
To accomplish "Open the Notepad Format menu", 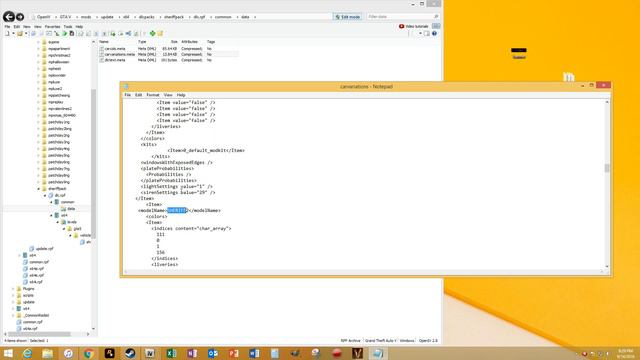I will [153, 95].
